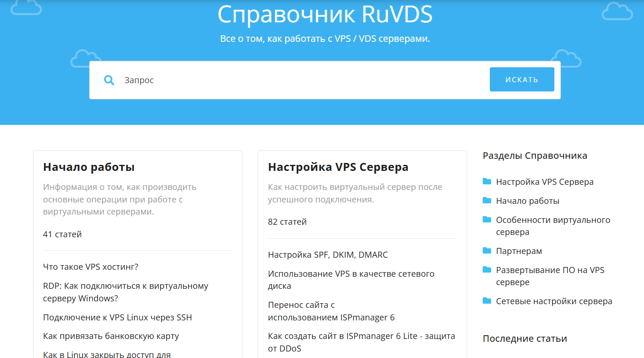Open Как привязать банковскую карту article
Viewport: 644px width, 358px height.
(111, 336)
